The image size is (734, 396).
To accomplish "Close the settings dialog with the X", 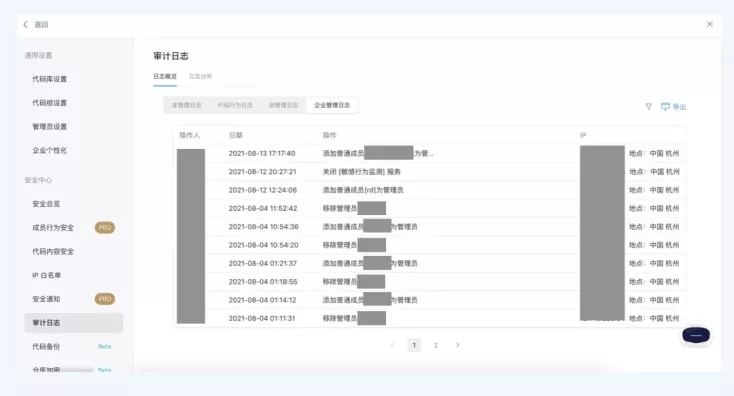I will tap(710, 24).
